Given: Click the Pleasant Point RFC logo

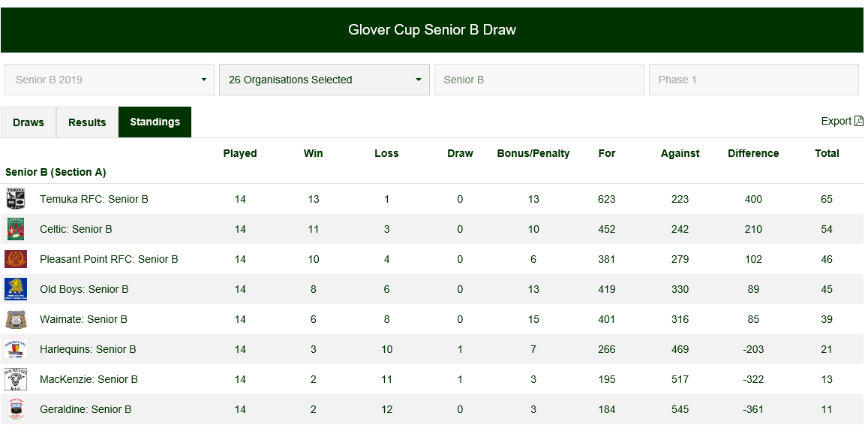Looking at the screenshot, I should 16,259.
